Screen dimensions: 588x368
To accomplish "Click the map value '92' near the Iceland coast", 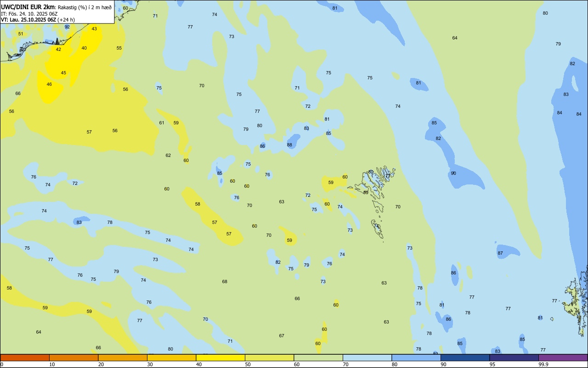I will [x=67, y=27].
